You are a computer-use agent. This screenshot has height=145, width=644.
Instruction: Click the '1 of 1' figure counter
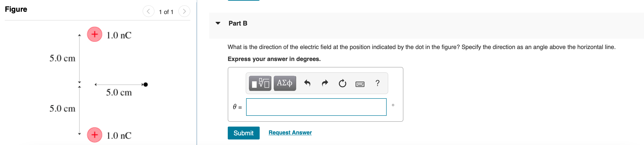166,12
